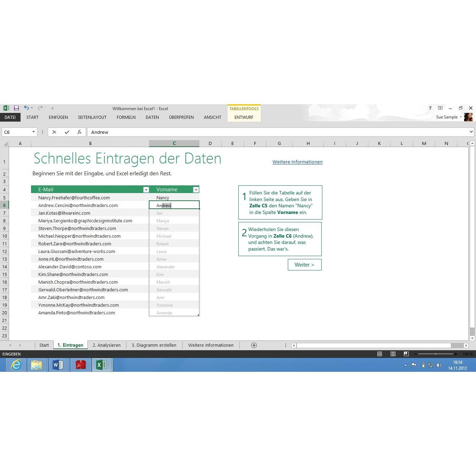476x476 pixels.
Task: Open the clock showing 18:54
Action: point(458,365)
